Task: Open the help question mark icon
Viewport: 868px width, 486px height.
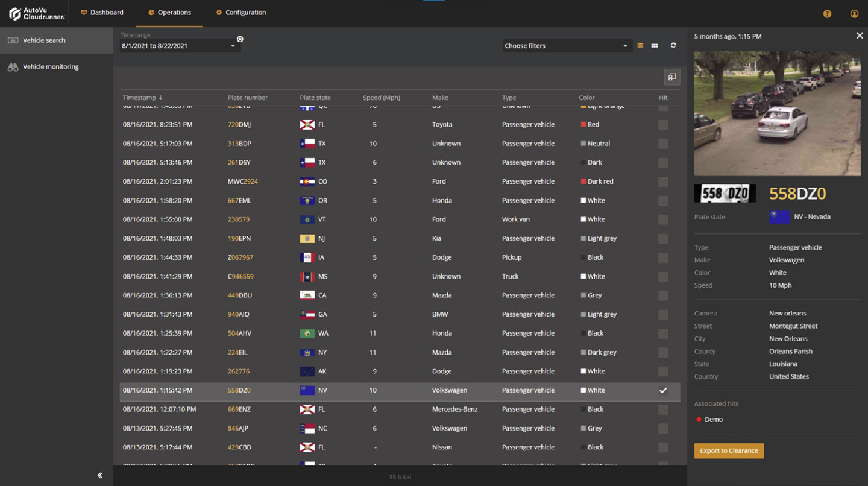Action: pos(827,13)
